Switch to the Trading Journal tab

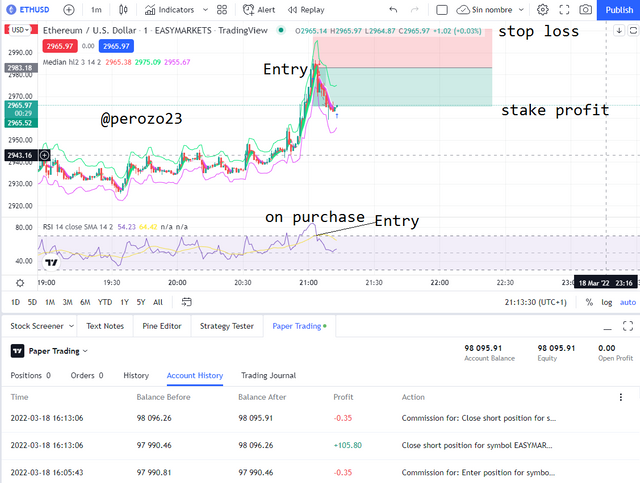(x=269, y=375)
